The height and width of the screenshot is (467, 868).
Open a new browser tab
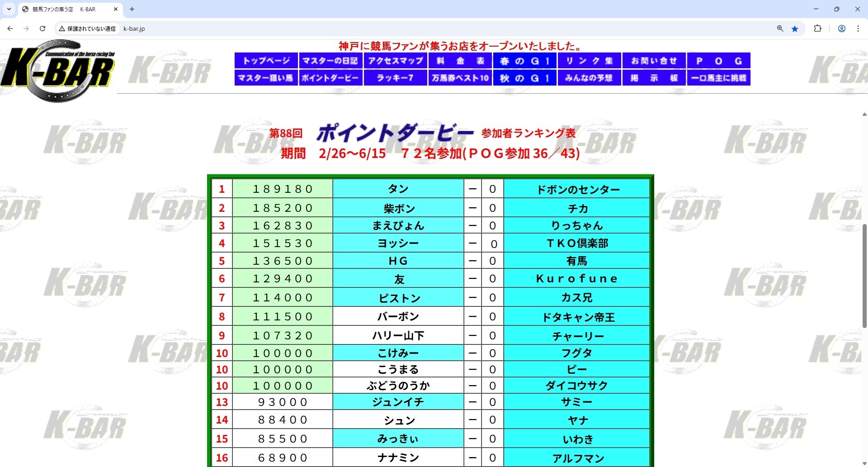(x=132, y=9)
